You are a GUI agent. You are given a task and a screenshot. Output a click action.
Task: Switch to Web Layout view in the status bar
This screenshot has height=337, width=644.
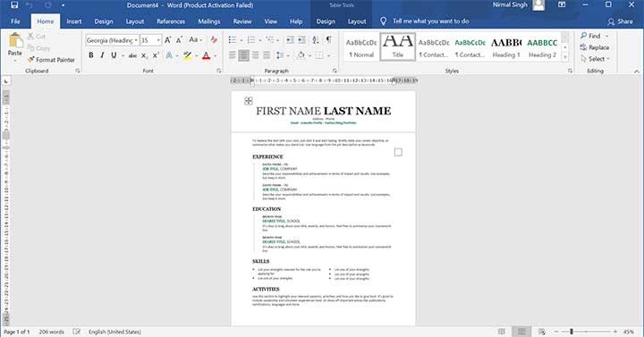tap(542, 332)
